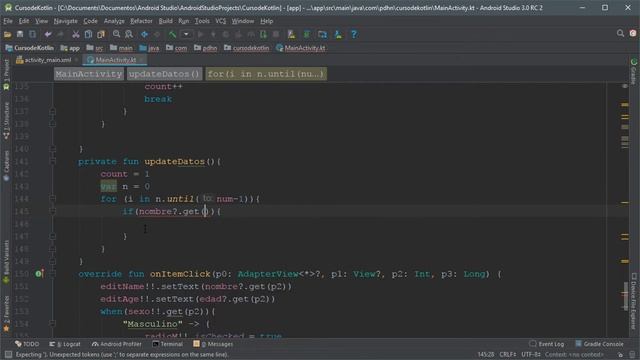Click the Replace icon in toolbar
The image size is (640, 360).
coord(129,34)
